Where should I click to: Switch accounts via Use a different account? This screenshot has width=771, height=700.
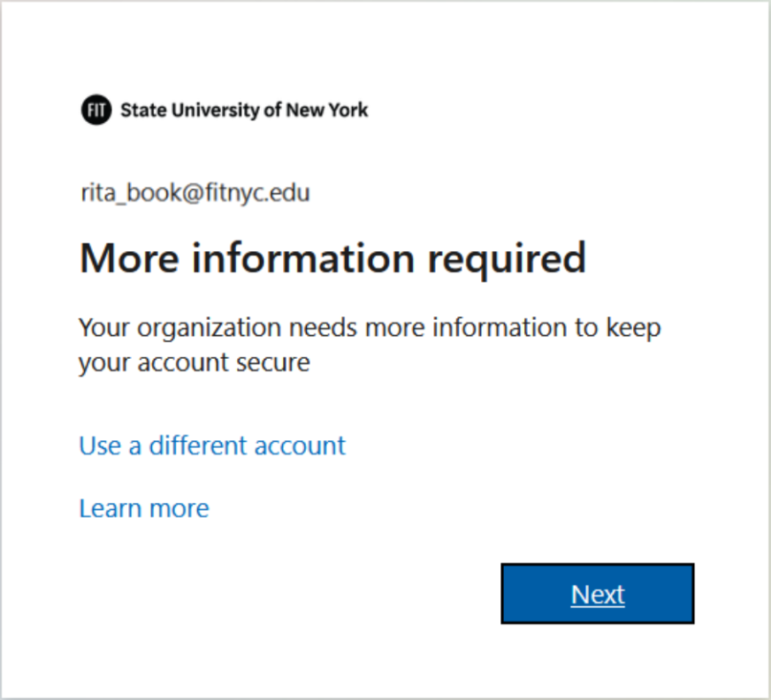click(x=211, y=445)
